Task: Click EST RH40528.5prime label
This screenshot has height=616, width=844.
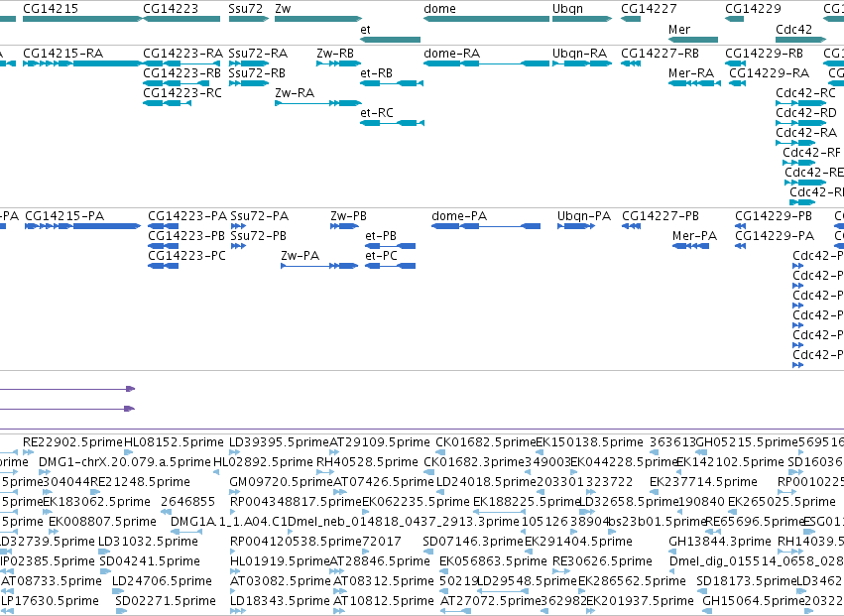Action: click(367, 462)
